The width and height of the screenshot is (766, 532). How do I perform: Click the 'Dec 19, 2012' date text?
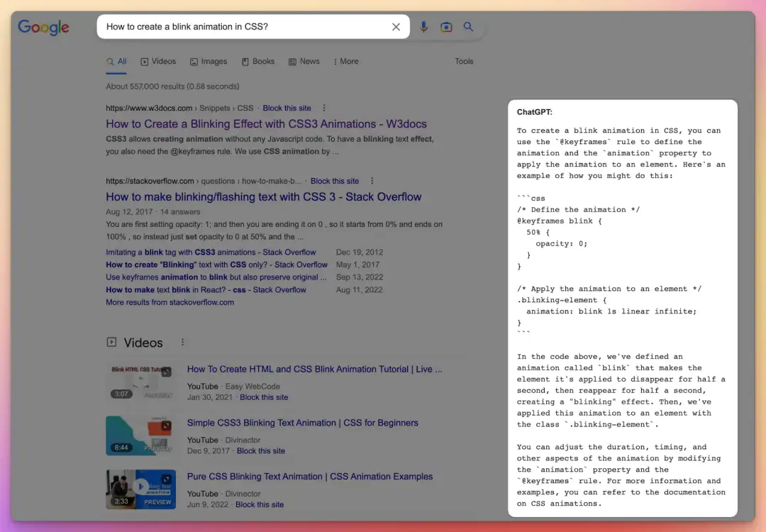360,252
